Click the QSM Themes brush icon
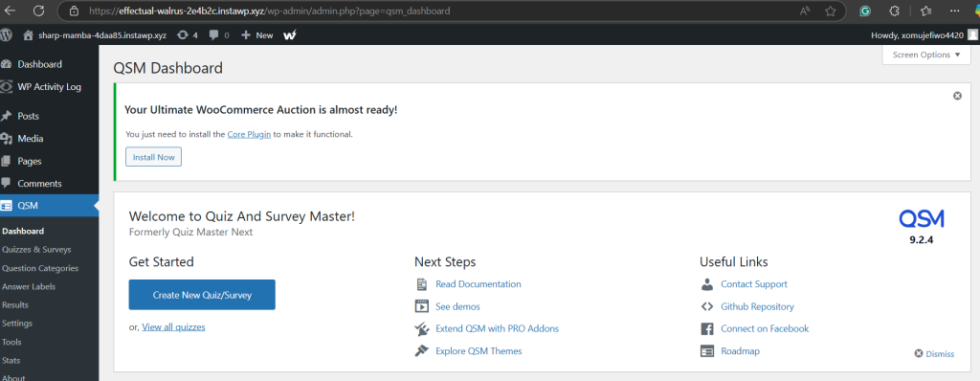 [422, 351]
